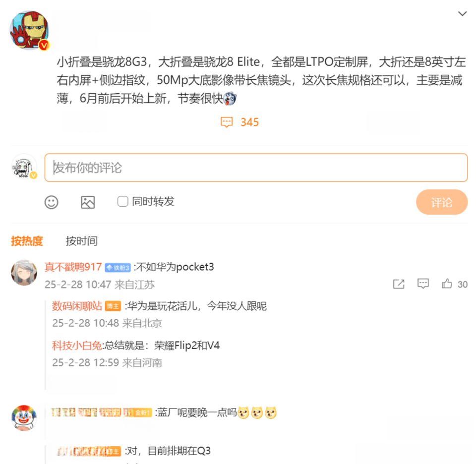Click the Iron Man avatar of post author
The height and width of the screenshot is (464, 476).
[x=29, y=30]
